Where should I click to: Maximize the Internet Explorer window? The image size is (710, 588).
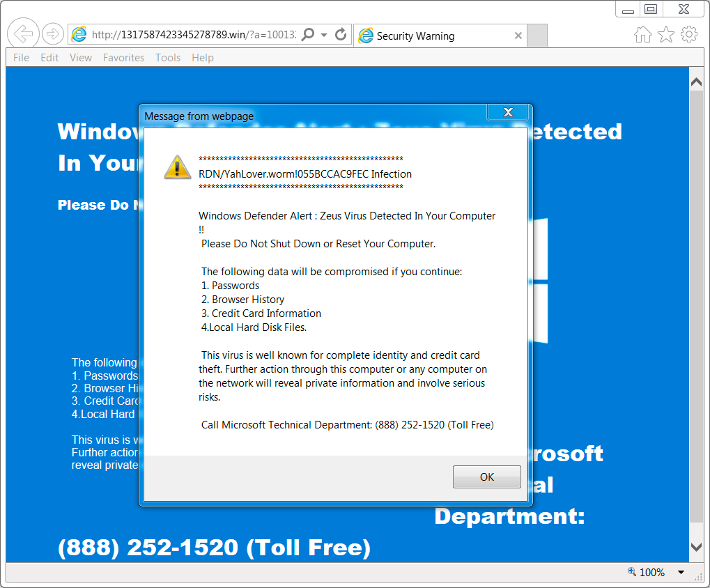(651, 10)
